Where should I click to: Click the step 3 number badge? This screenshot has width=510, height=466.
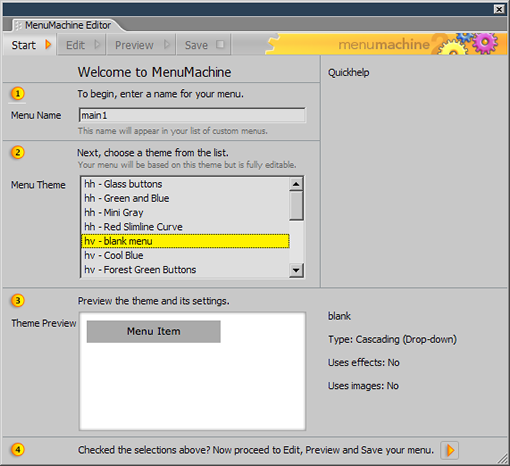coord(18,300)
